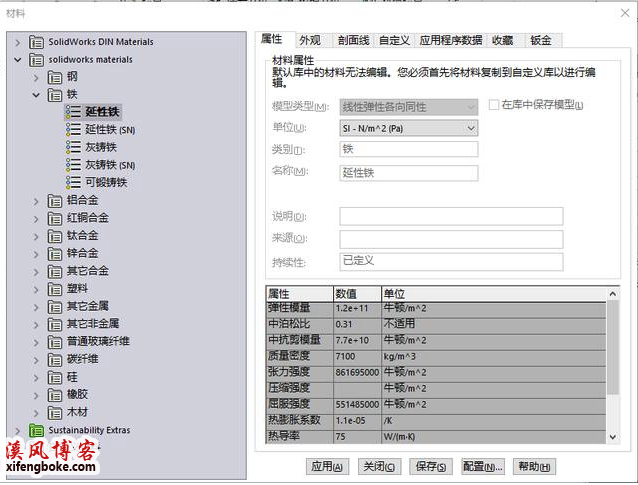Click the 灰铸铁 material icon
The image size is (638, 485).
(x=73, y=147)
